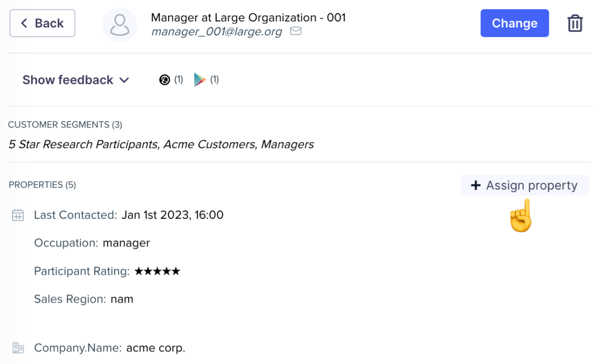Click the Assign property button
Viewport: 595px width, 364px height.
click(x=525, y=185)
